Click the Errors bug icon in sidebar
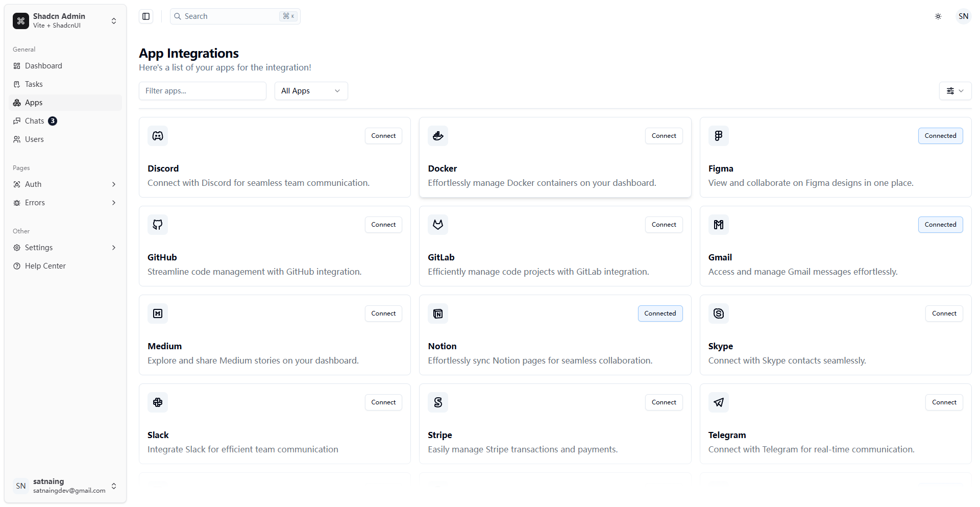980x507 pixels. tap(17, 203)
